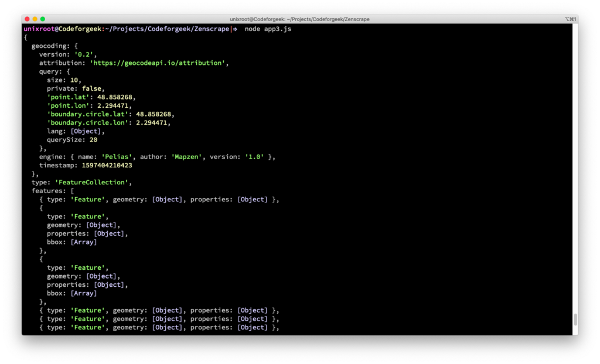The image size is (600, 364).
Task: Click the 'boundary.circle.lon' key
Action: click(x=87, y=123)
